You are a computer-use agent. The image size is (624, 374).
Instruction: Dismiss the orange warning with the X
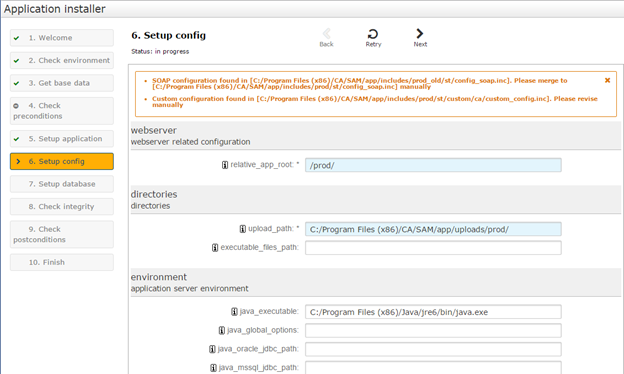pos(607,80)
